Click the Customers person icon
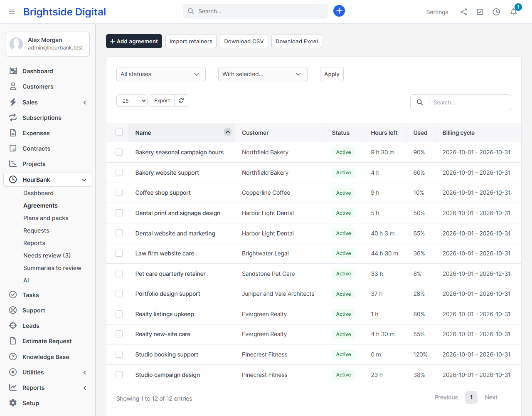This screenshot has width=532, height=416. pos(13,87)
